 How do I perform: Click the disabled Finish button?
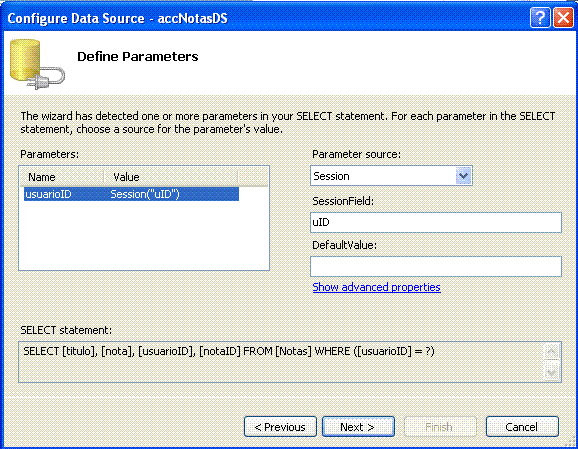tap(440, 427)
